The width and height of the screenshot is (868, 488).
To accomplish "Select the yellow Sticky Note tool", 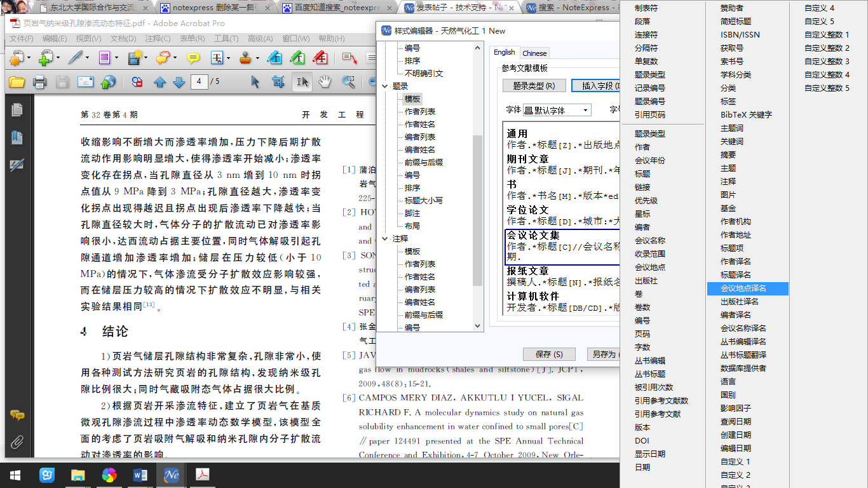I will click(x=193, y=58).
